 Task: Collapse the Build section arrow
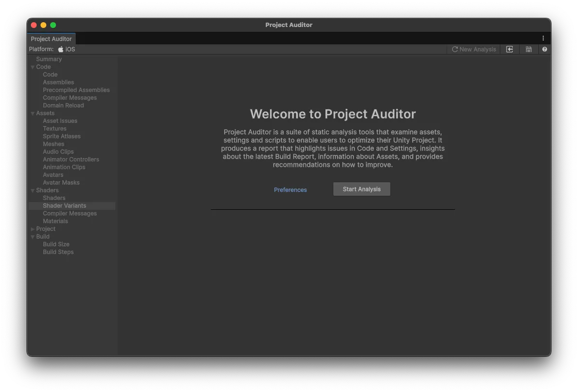point(33,237)
